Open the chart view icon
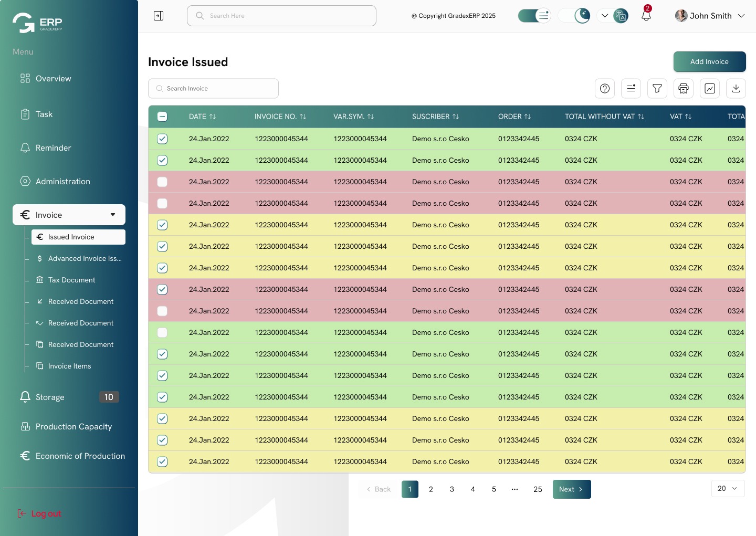 (x=709, y=89)
